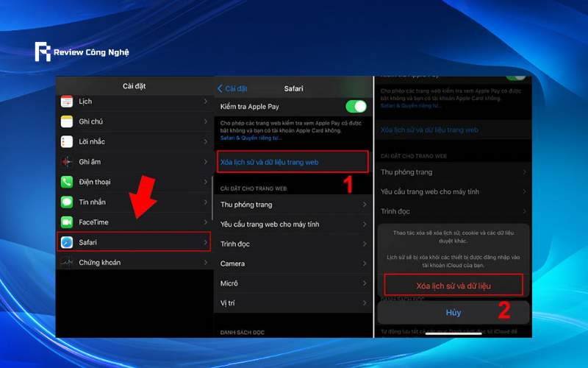The height and width of the screenshot is (368, 588).
Task: Select the Điện thoại text label
Action: click(95, 182)
